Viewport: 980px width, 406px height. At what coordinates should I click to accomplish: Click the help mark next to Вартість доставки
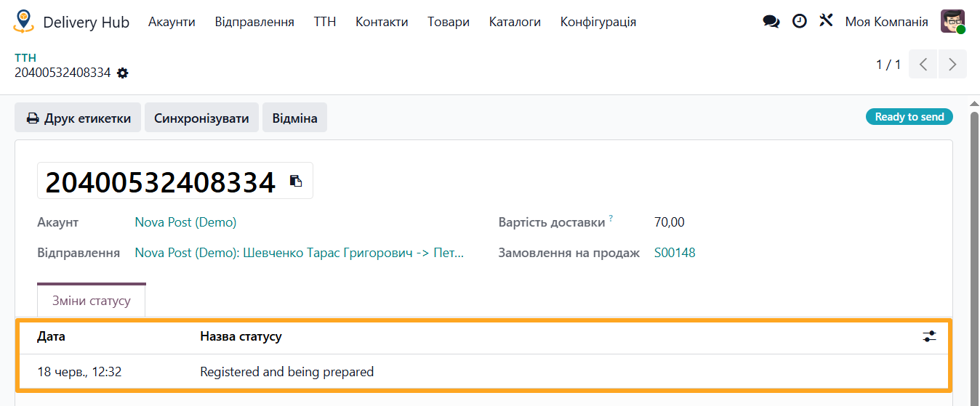(611, 219)
